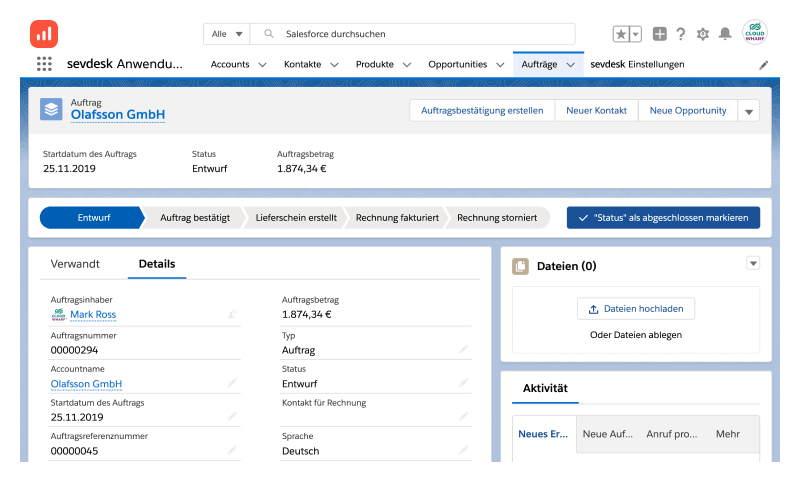The image size is (800, 482).
Task: Click the Auftragsnummer value 00000294
Action: click(x=74, y=350)
